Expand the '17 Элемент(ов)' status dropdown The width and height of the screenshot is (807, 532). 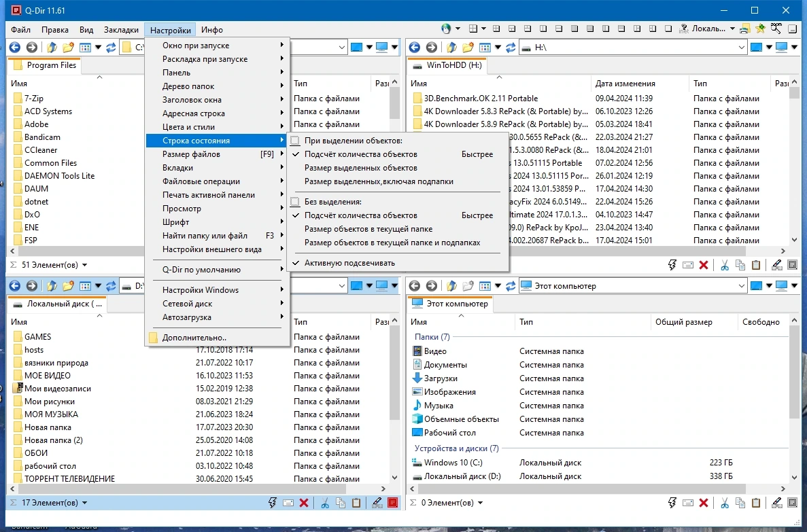coord(85,503)
